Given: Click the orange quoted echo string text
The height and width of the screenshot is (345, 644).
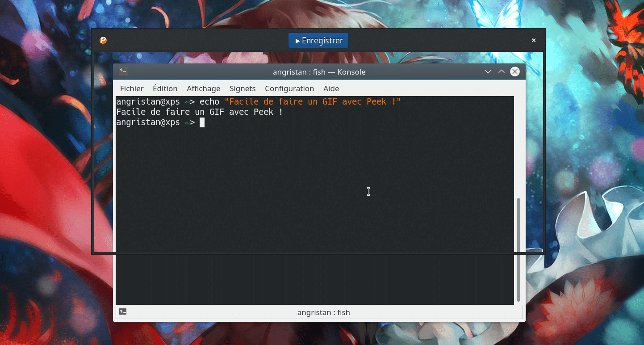Looking at the screenshot, I should point(312,101).
